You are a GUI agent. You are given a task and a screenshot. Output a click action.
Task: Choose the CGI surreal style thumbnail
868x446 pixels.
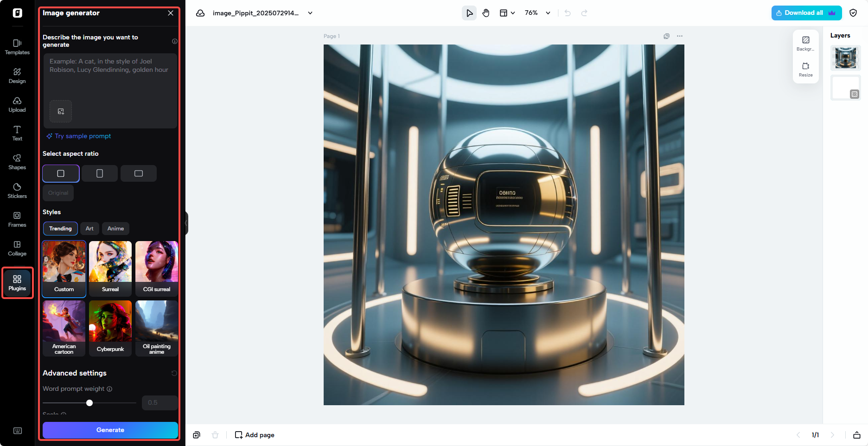click(x=157, y=269)
